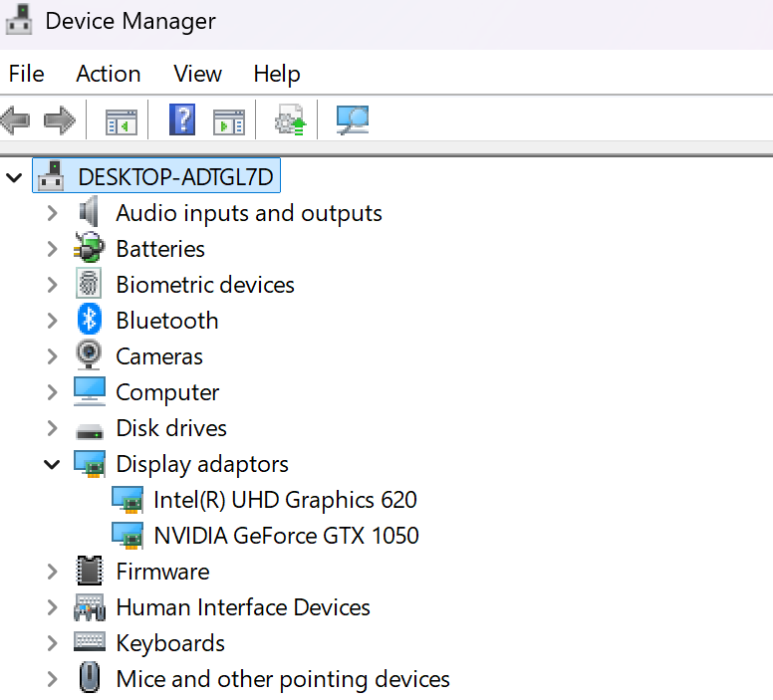
Task: Collapse the DESKTOP-ADTGL7D root node
Action: pyautogui.click(x=14, y=177)
